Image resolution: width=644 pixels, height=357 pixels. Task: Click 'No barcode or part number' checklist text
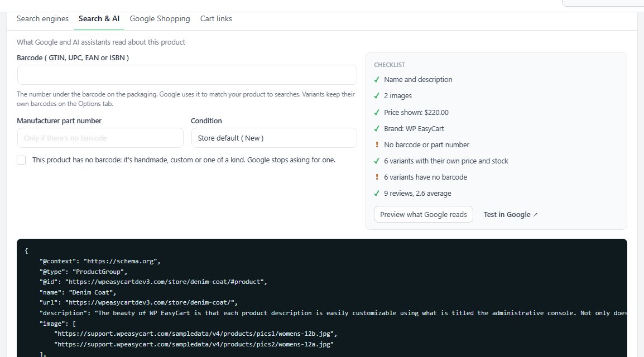(426, 145)
